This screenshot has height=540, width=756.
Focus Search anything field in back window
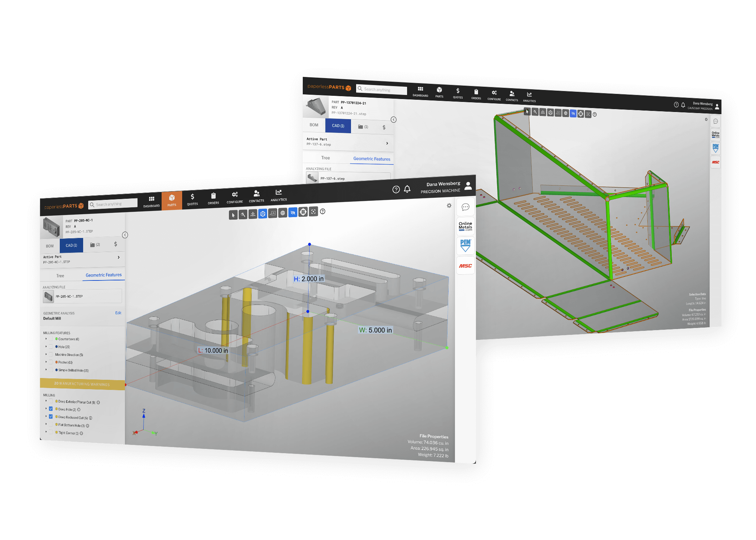tap(382, 89)
